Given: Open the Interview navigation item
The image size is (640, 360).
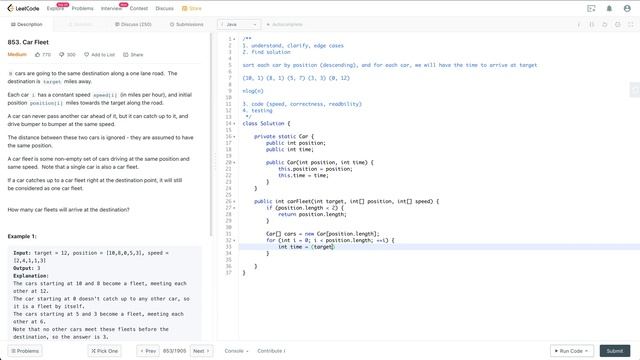Looking at the screenshot, I should (111, 8).
